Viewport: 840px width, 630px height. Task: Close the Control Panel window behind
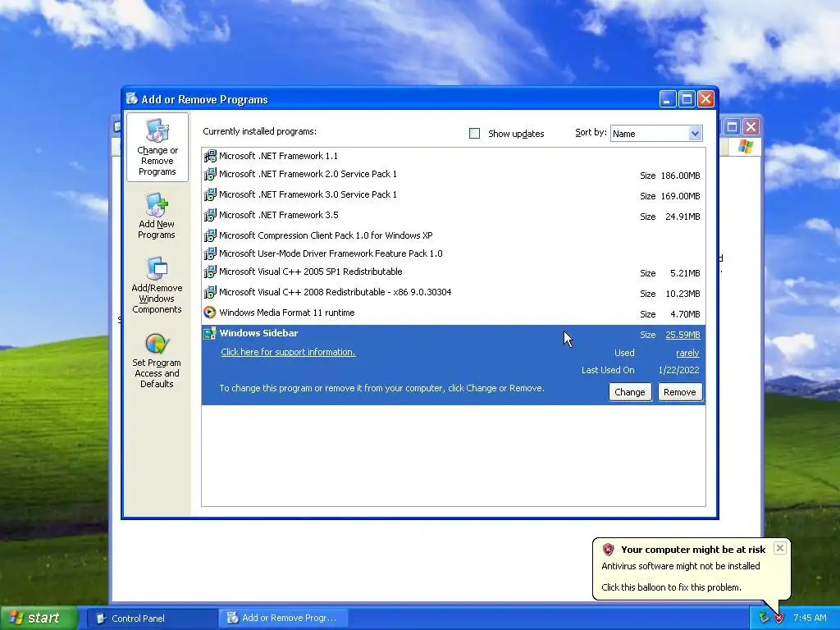pyautogui.click(x=751, y=127)
